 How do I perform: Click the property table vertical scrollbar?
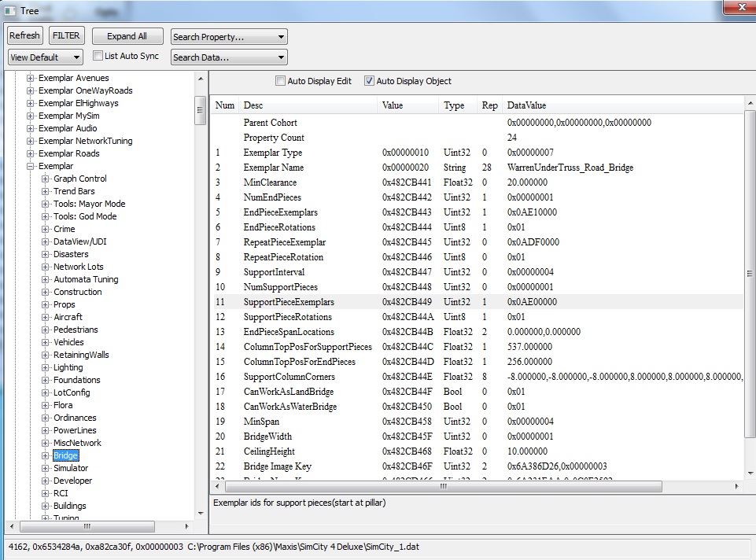pyautogui.click(x=750, y=274)
